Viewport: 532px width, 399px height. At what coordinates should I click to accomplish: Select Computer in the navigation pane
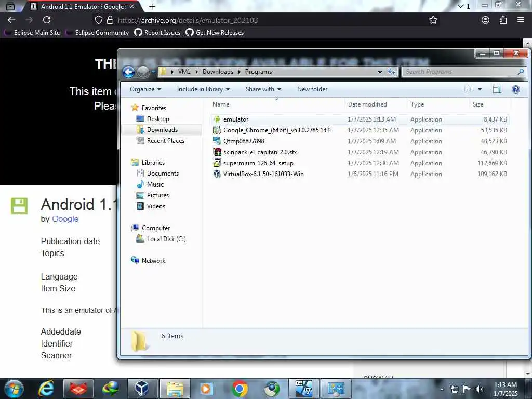(155, 228)
